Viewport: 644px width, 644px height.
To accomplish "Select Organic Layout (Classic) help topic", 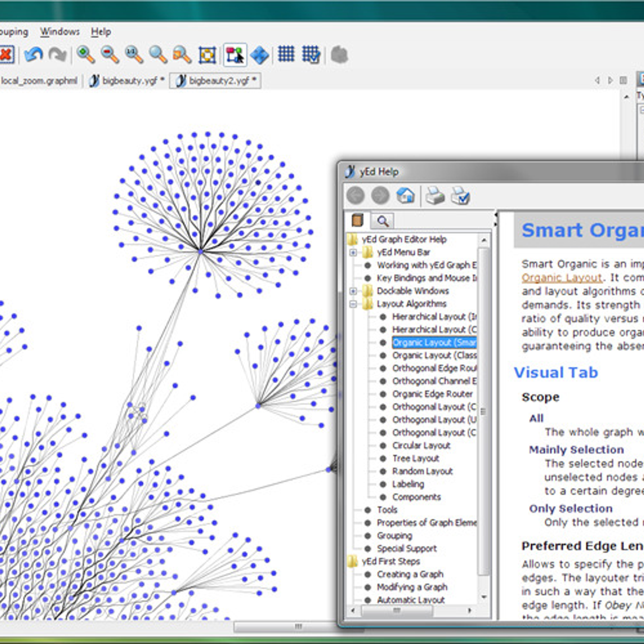I will [434, 355].
